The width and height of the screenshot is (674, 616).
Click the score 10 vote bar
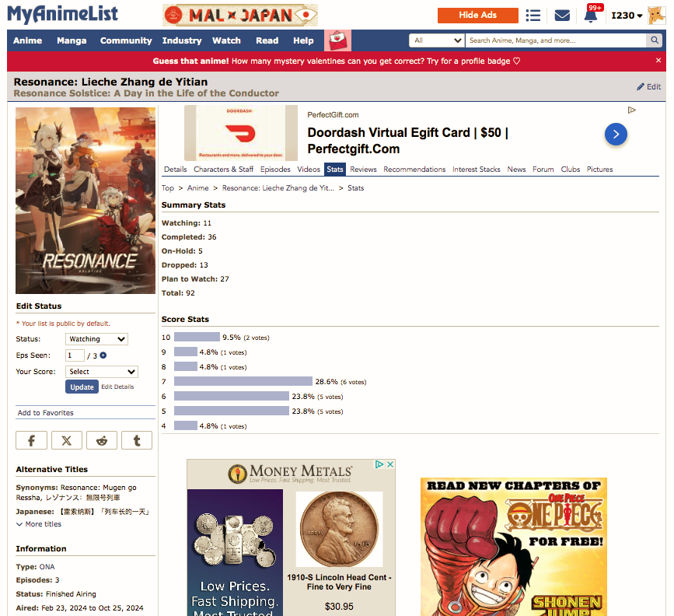[x=197, y=338]
